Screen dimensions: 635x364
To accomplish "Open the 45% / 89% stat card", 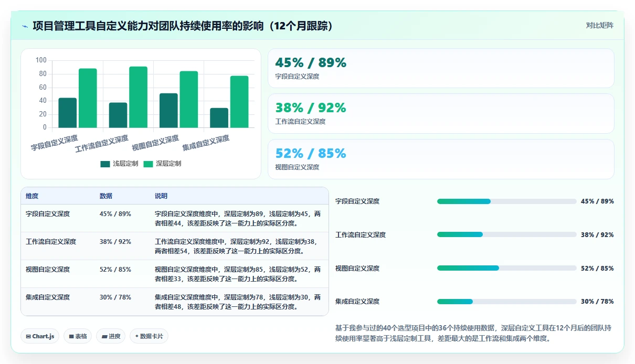I will (x=441, y=68).
